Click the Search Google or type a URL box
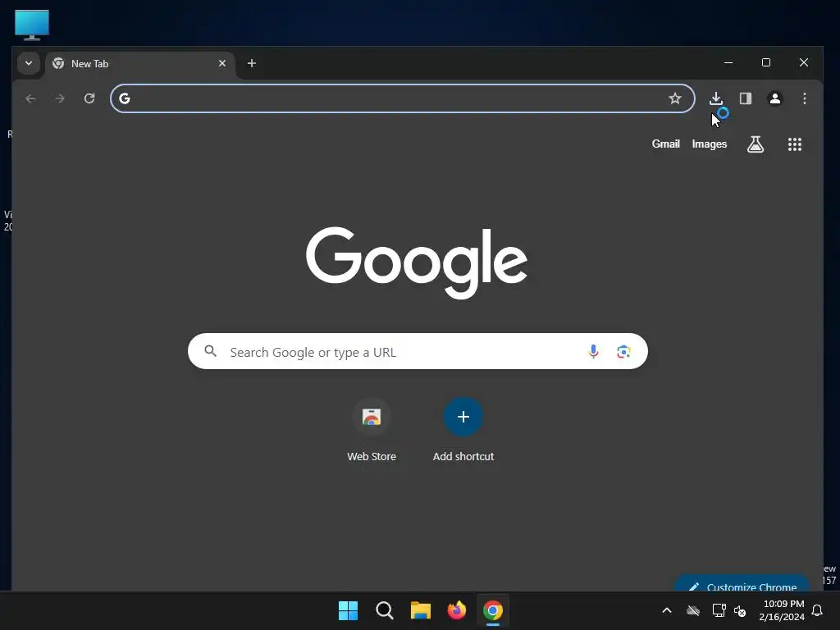The height and width of the screenshot is (630, 840). click(x=418, y=351)
